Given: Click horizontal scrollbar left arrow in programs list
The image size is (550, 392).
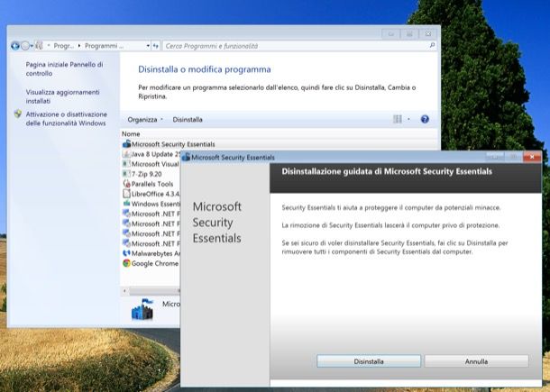Looking at the screenshot, I should 124,291.
